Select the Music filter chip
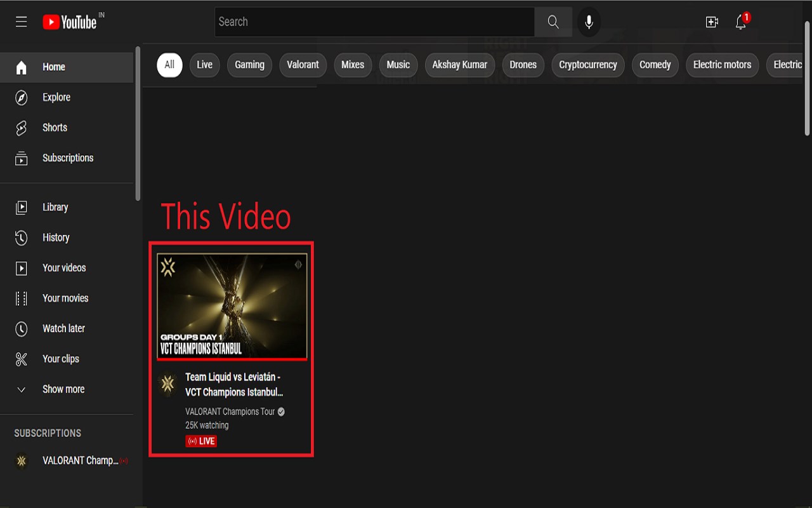Viewport: 812px width, 508px height. [x=398, y=65]
